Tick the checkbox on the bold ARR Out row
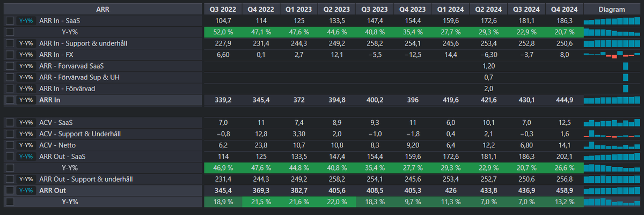Image resolution: width=644 pixels, height=215 pixels. (x=10, y=190)
